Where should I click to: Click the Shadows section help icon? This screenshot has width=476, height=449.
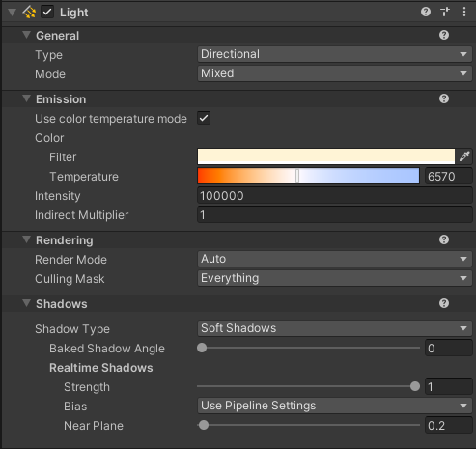tap(444, 303)
